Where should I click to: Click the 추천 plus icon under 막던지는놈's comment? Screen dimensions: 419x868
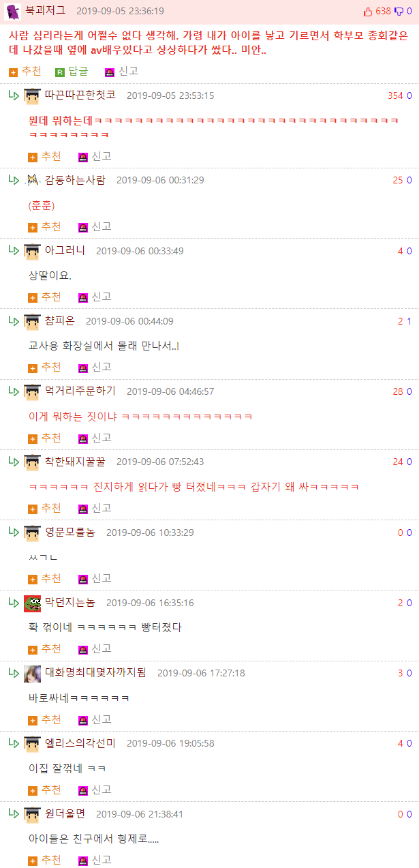tap(33, 649)
